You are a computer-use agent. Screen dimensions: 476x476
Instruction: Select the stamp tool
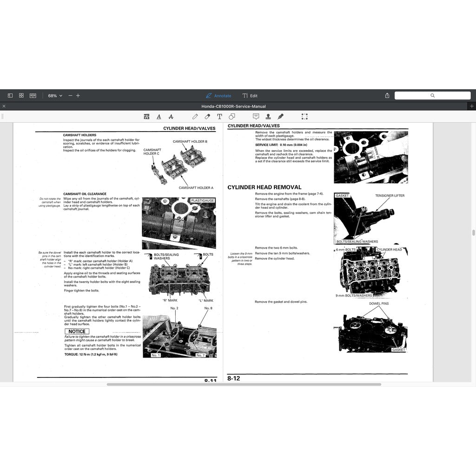click(x=269, y=116)
